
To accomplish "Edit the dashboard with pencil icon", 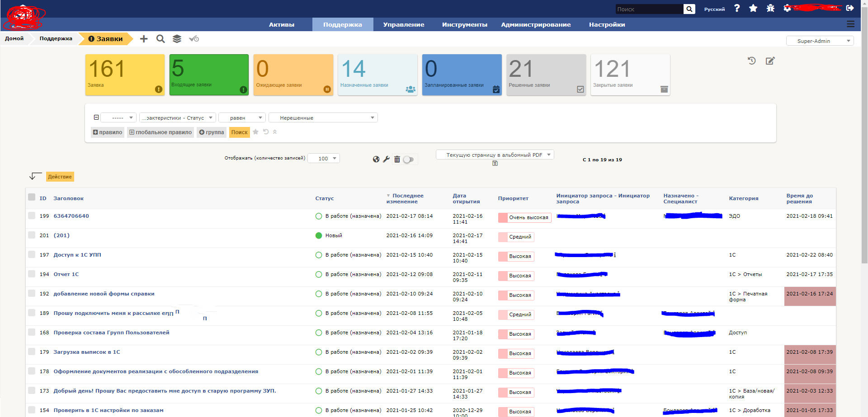I will click(x=770, y=61).
